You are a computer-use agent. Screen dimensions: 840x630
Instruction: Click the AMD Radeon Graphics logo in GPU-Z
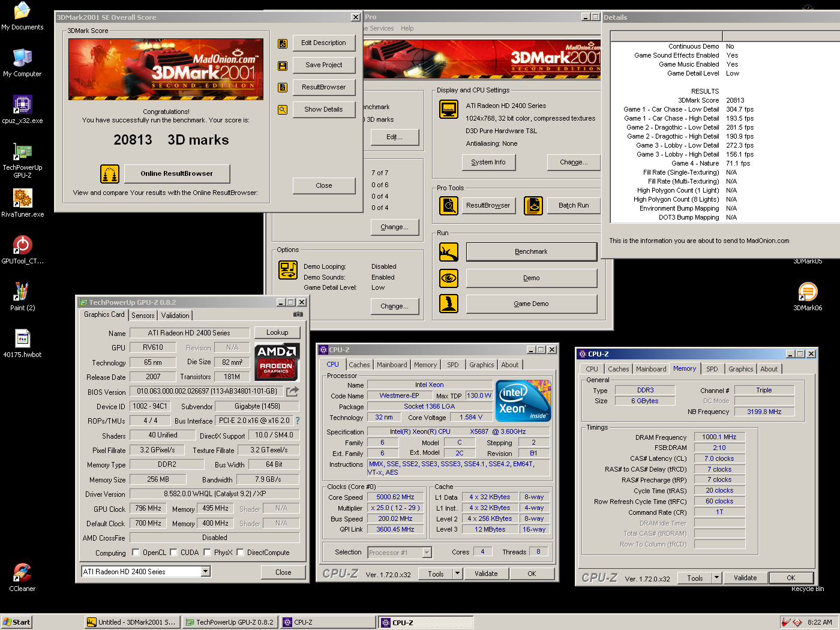coord(277,362)
